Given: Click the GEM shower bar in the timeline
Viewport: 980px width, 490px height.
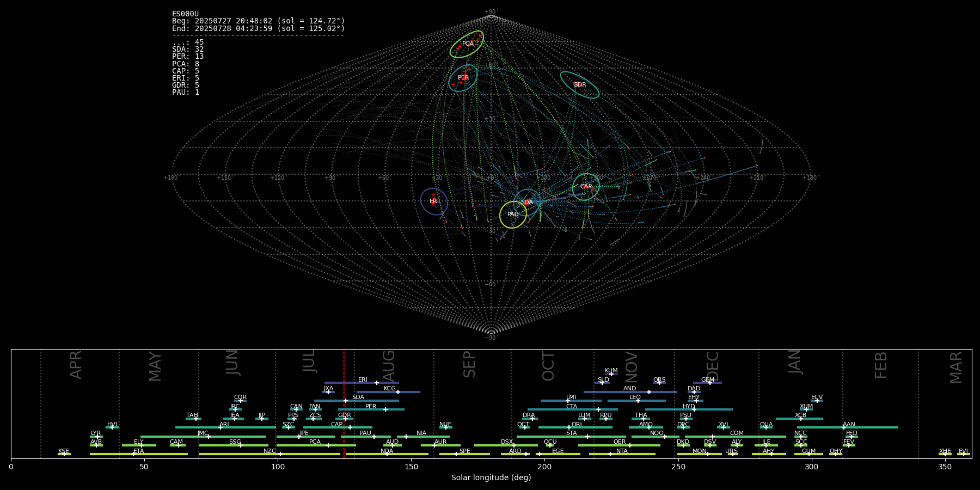Looking at the screenshot, I should [707, 383].
